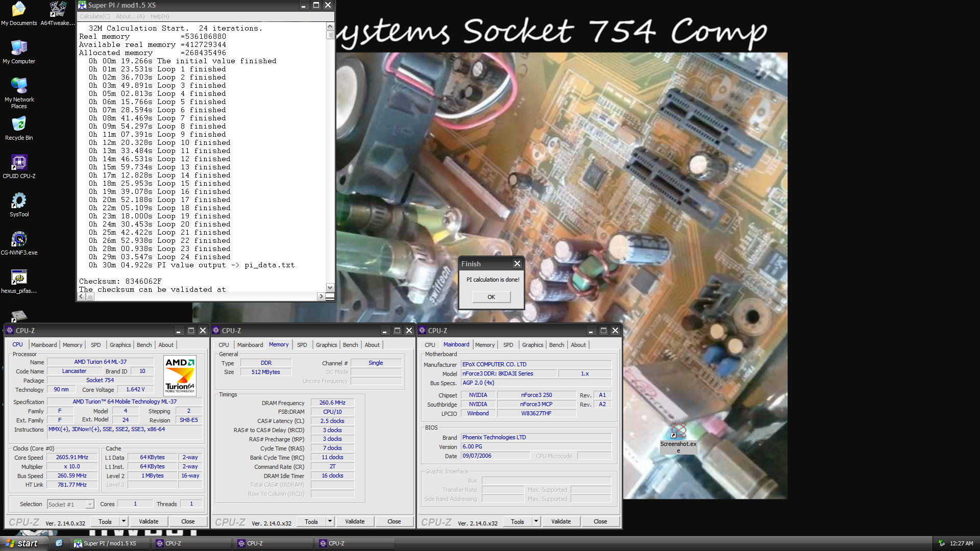The height and width of the screenshot is (551, 980).
Task: Switch to third CPU-Z taskbar button
Action: tap(355, 543)
